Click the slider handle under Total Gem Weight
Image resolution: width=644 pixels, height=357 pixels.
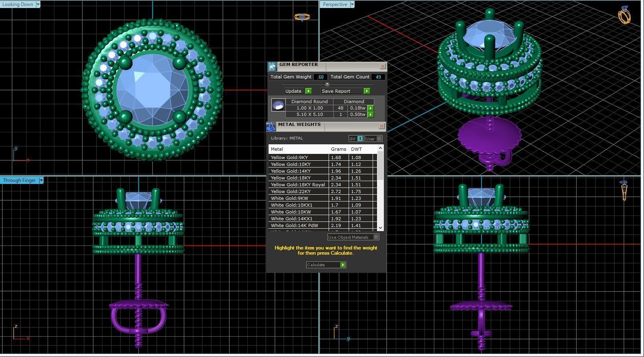click(x=327, y=84)
